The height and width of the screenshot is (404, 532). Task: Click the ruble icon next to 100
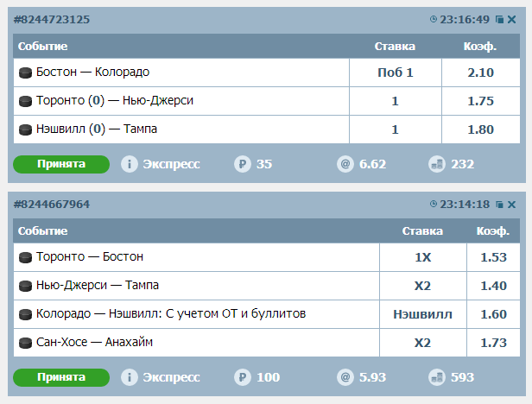click(243, 377)
